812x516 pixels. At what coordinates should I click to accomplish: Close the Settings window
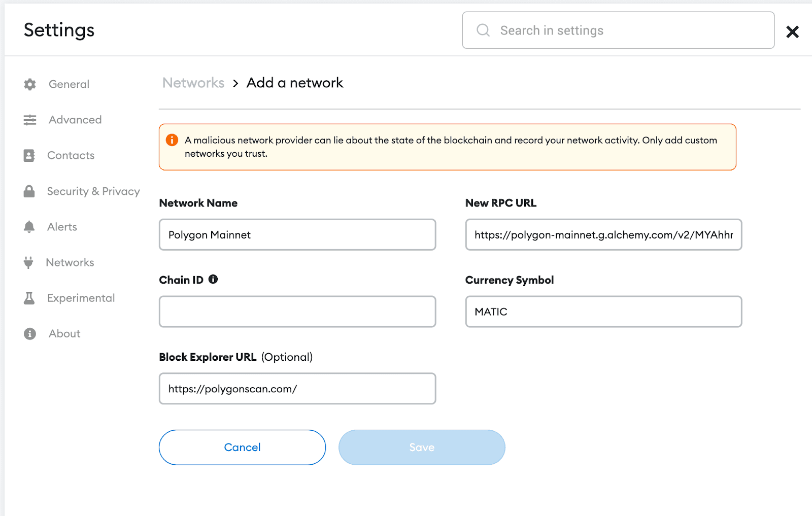tap(792, 31)
